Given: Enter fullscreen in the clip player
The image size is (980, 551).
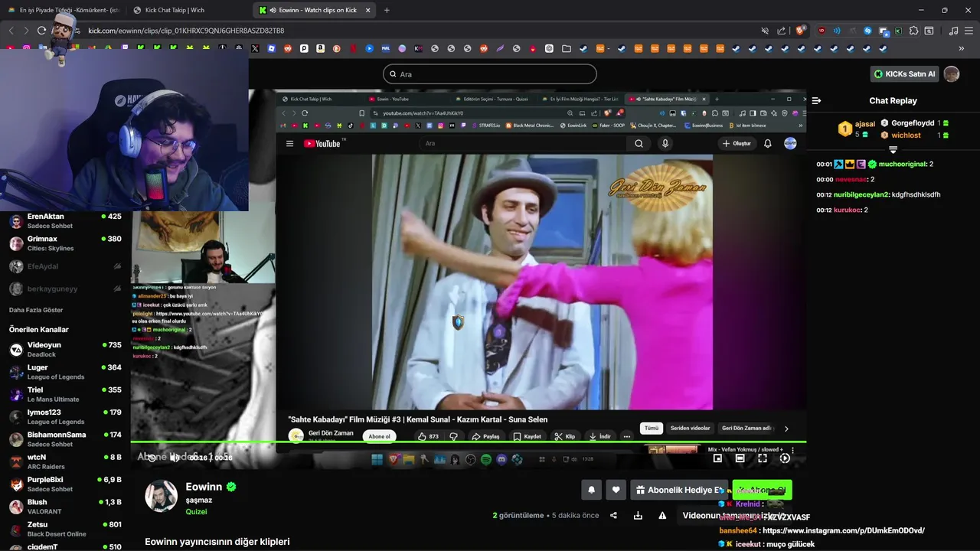Looking at the screenshot, I should [763, 458].
